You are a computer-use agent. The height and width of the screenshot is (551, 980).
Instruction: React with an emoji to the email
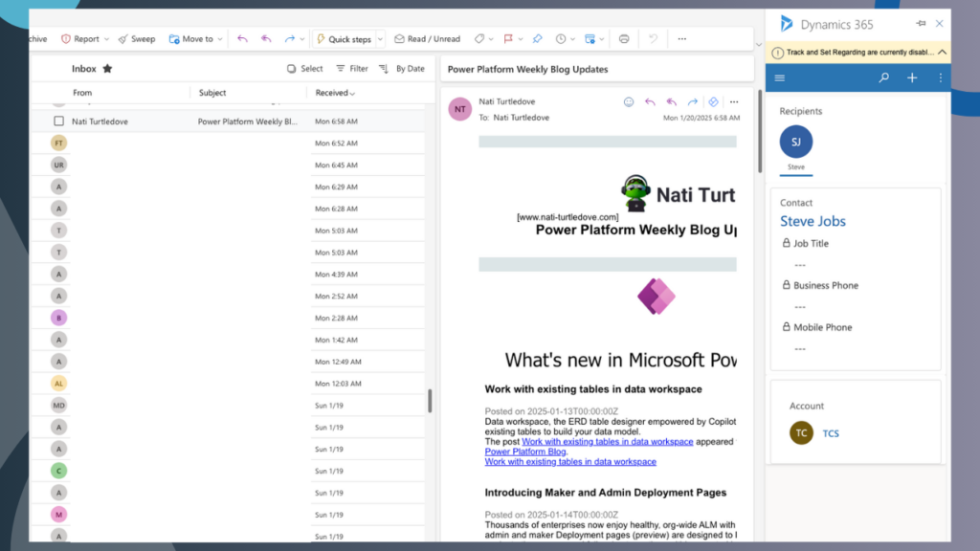[629, 101]
